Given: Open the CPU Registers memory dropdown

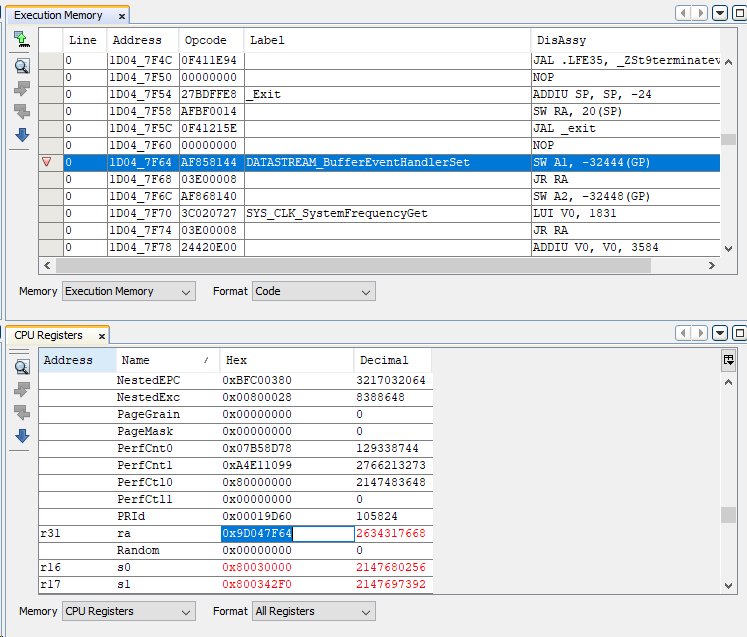Looking at the screenshot, I should coord(128,611).
